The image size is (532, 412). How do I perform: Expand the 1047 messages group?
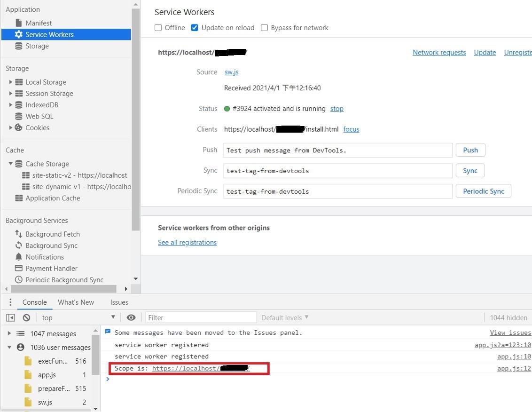click(x=9, y=333)
